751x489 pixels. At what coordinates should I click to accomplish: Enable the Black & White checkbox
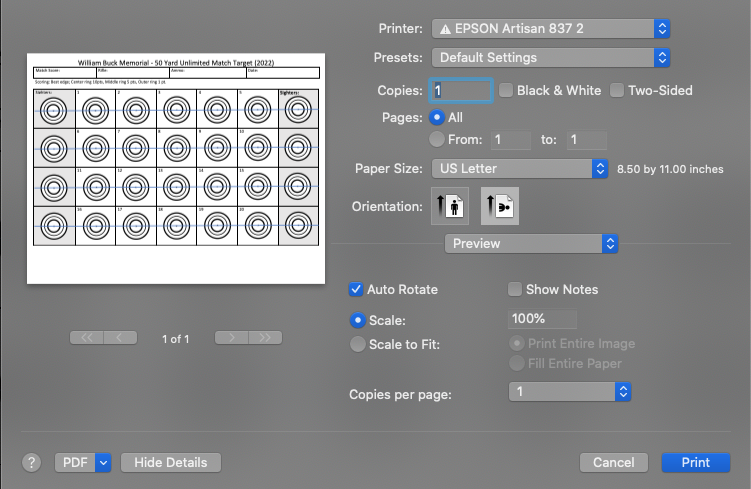tap(506, 90)
